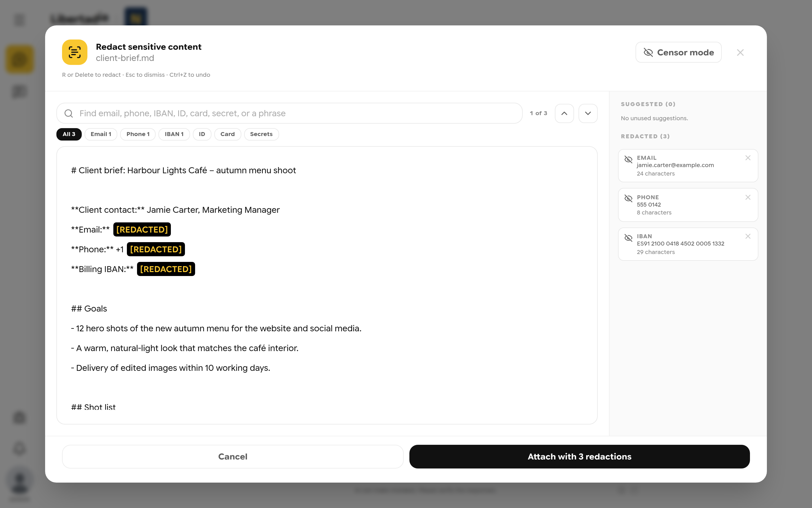Screen dimensions: 812x508
Task: Remove the IBAN redaction
Action: pyautogui.click(x=748, y=236)
